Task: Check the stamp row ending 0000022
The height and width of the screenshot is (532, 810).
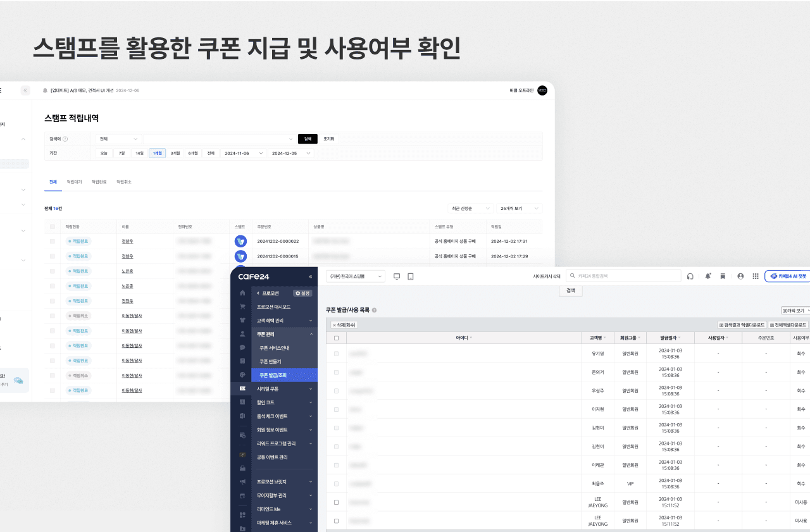Action: point(53,241)
